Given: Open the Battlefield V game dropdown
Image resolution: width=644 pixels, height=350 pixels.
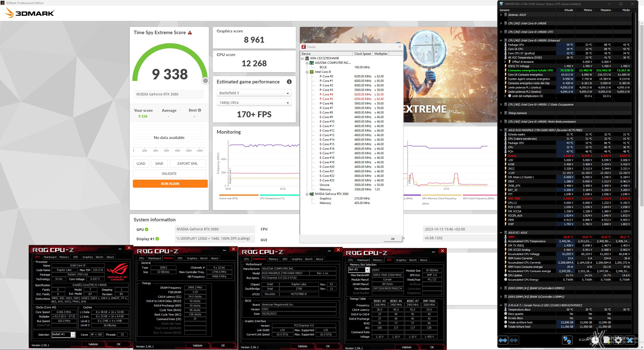Looking at the screenshot, I should (x=254, y=93).
